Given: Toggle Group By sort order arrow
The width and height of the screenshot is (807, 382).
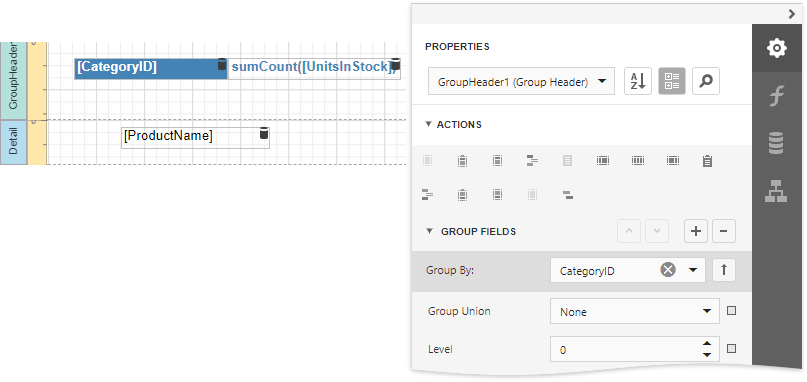Looking at the screenshot, I should click(x=724, y=270).
